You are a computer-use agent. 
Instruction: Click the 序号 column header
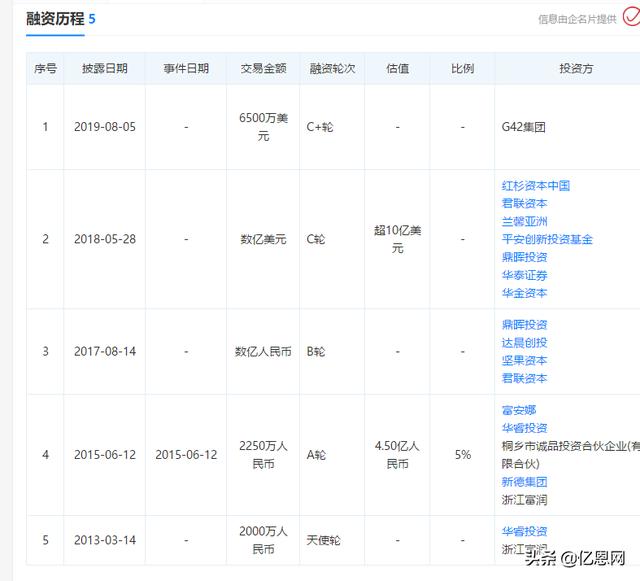pos(45,68)
